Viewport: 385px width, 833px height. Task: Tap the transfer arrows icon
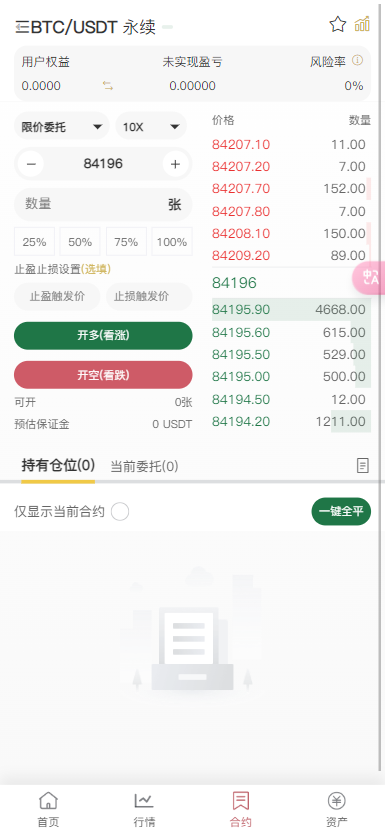coord(108,86)
